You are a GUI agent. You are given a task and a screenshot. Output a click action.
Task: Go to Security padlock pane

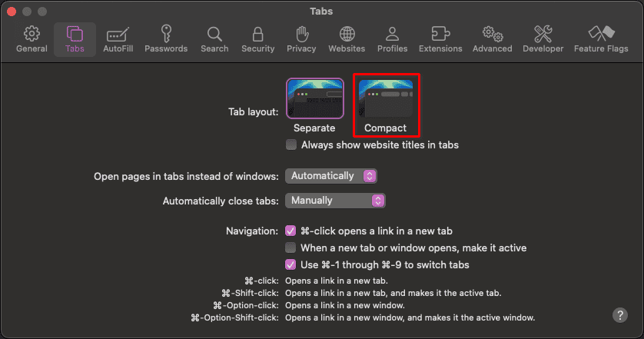tap(257, 39)
